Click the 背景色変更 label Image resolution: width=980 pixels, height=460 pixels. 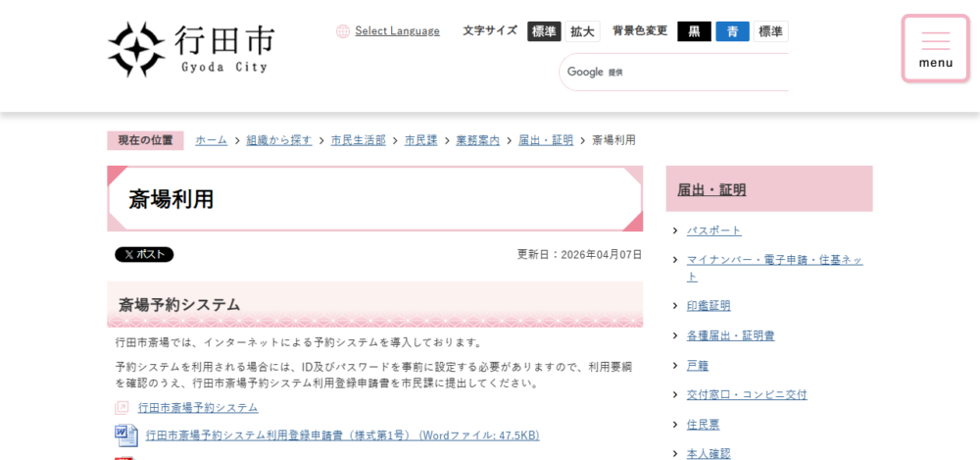coord(640,30)
